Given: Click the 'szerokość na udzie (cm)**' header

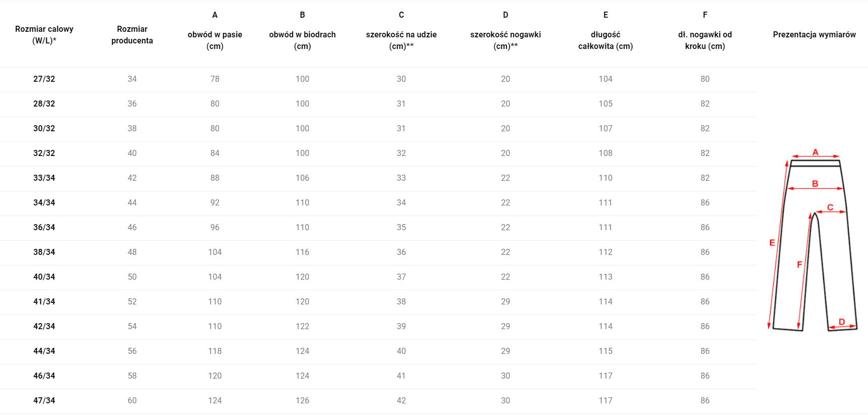Looking at the screenshot, I should [401, 40].
